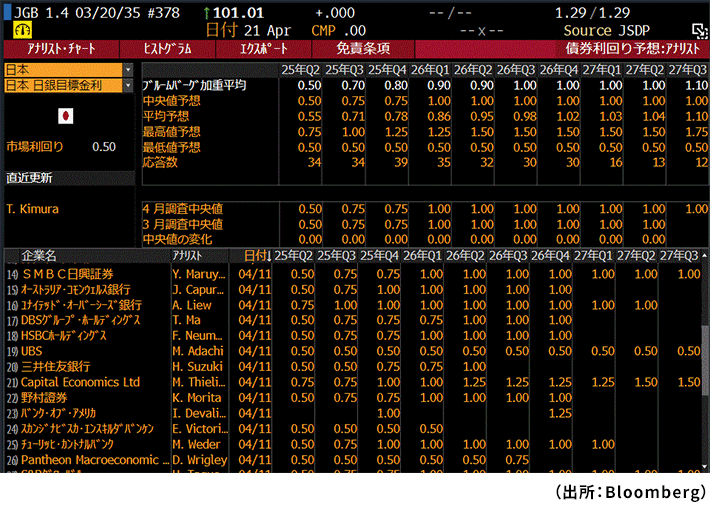Click the 債券利回り予想:アナリスト label

click(632, 49)
